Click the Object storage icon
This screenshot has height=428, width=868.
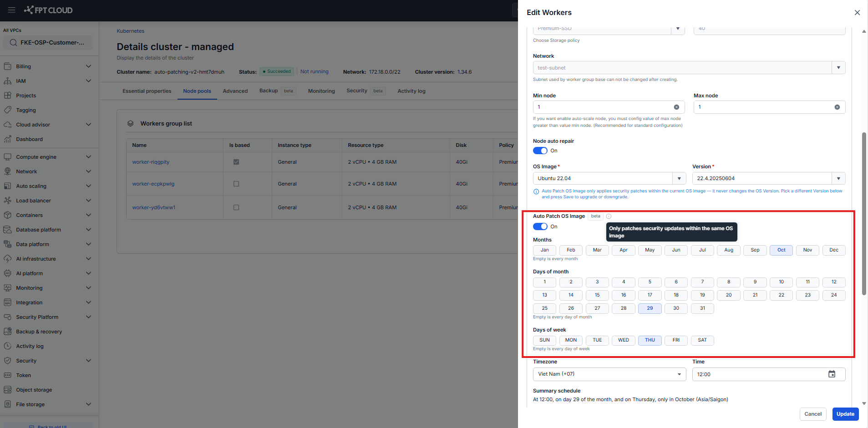8,390
